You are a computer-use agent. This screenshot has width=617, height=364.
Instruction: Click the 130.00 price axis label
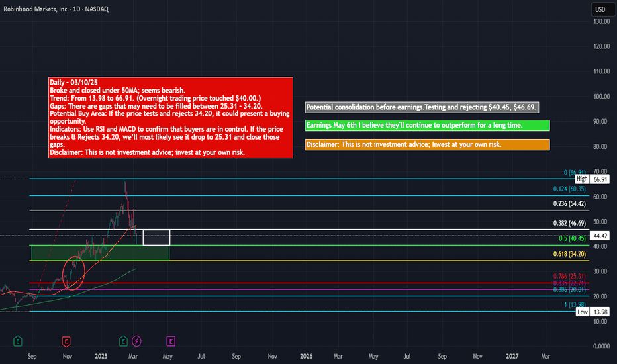coord(602,21)
